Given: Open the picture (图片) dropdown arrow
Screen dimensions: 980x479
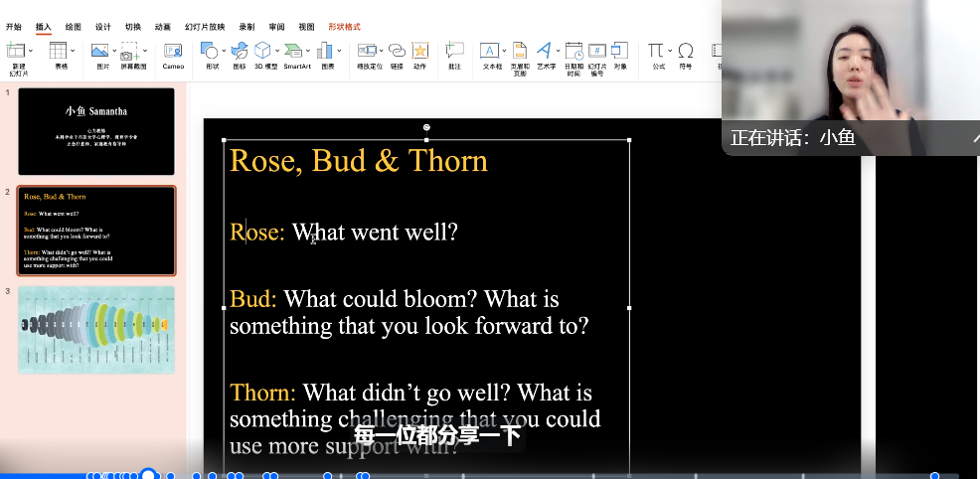Looking at the screenshot, I should pos(114,51).
